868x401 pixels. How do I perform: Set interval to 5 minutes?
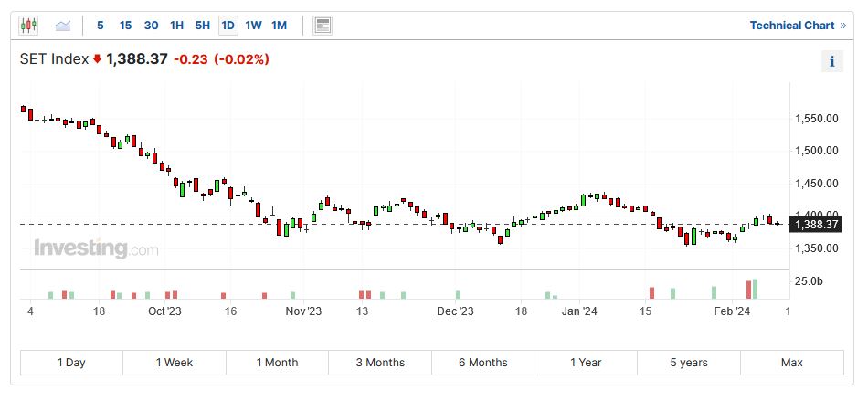click(x=101, y=26)
